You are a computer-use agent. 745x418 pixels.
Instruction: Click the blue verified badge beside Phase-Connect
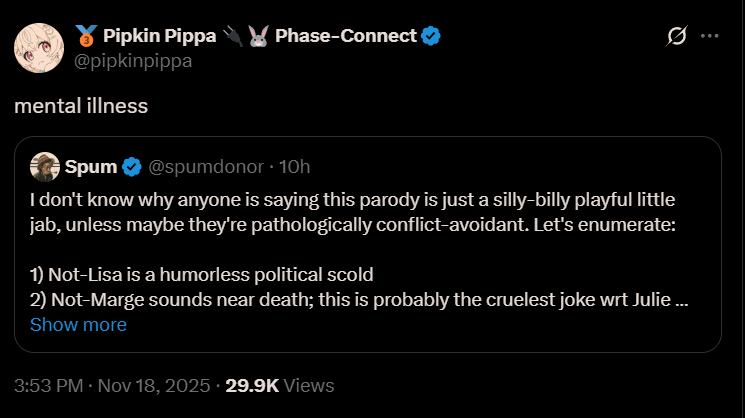(430, 36)
